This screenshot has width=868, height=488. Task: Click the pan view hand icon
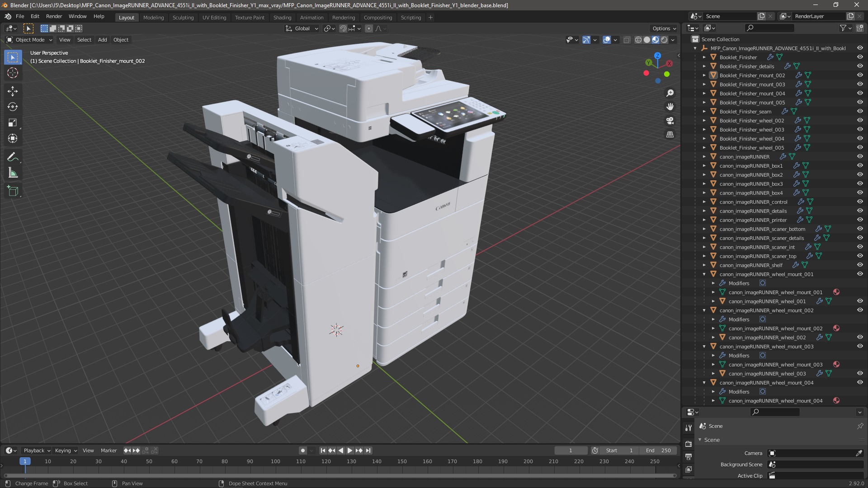point(670,107)
